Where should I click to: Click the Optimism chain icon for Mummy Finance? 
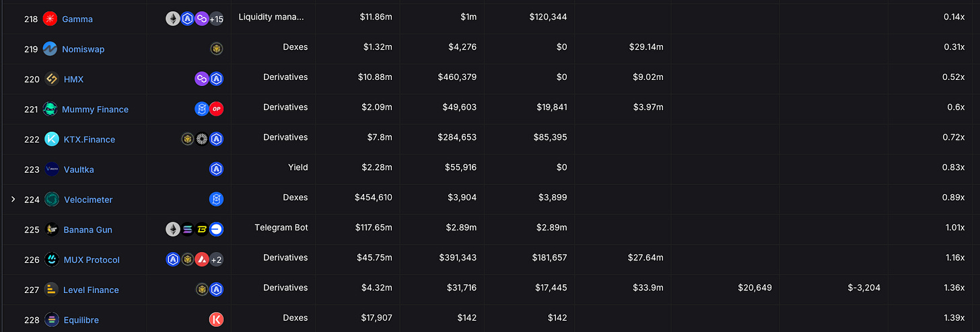coord(216,109)
